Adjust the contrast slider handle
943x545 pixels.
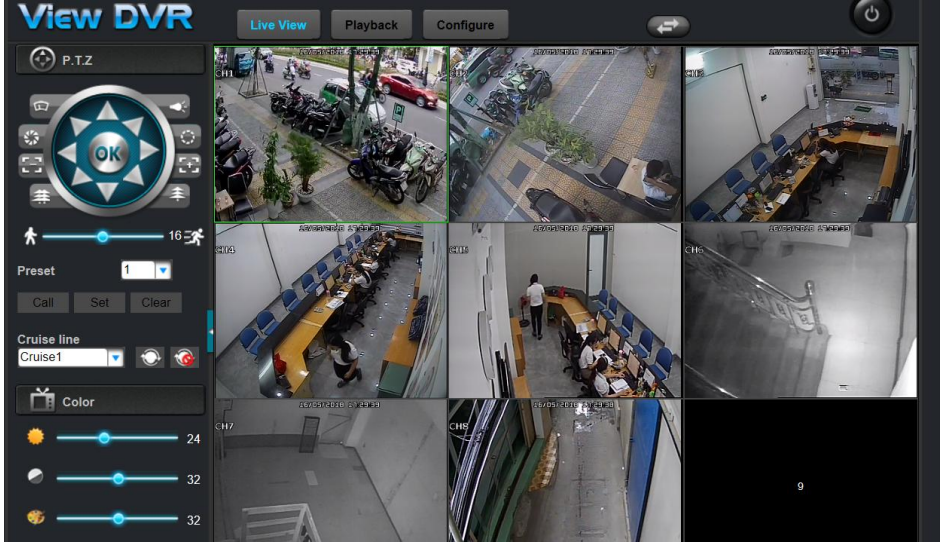point(118,479)
